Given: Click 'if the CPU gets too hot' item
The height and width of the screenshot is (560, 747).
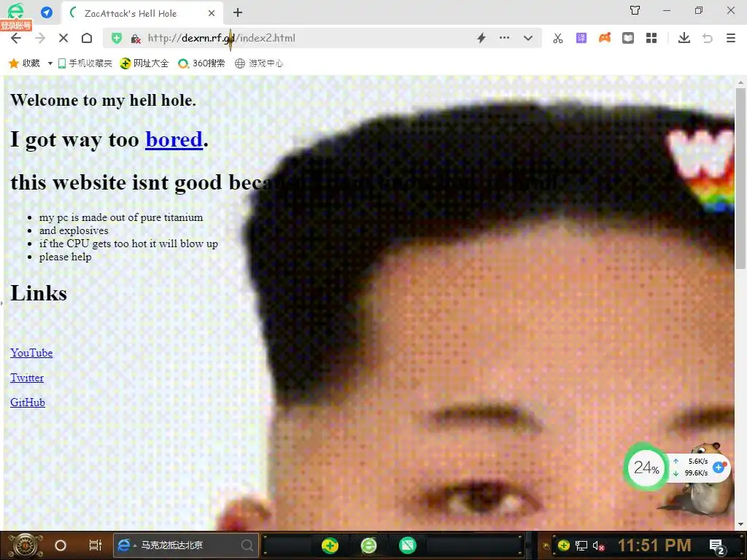Looking at the screenshot, I should (128, 244).
